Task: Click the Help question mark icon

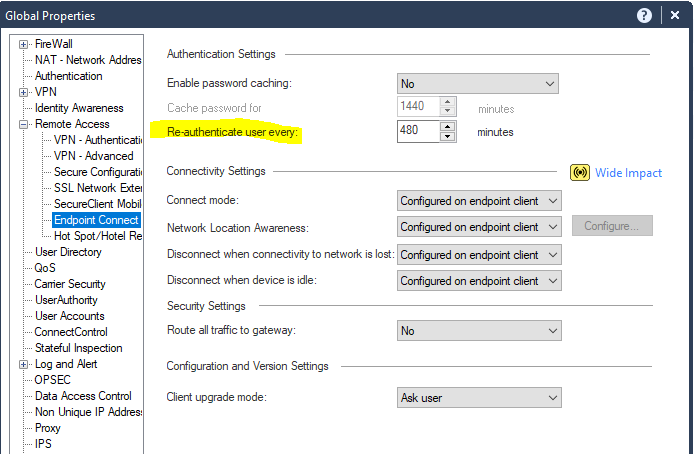Action: [x=645, y=16]
